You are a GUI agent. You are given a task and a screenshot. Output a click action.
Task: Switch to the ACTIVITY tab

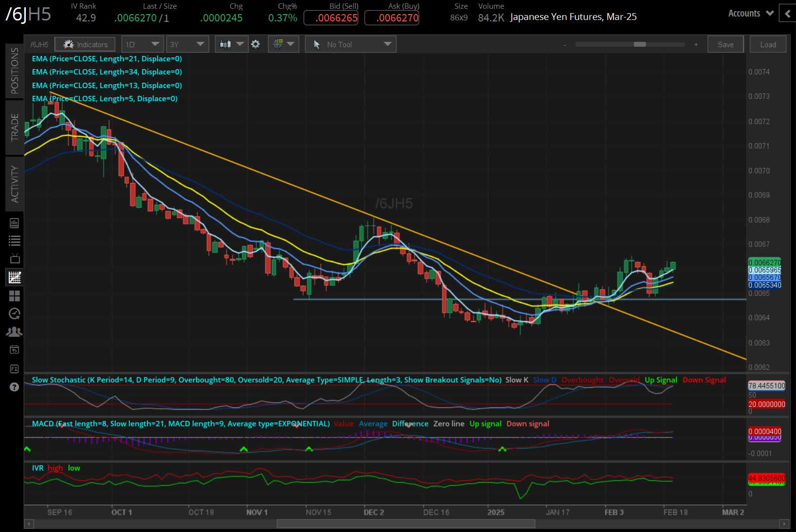(15, 184)
